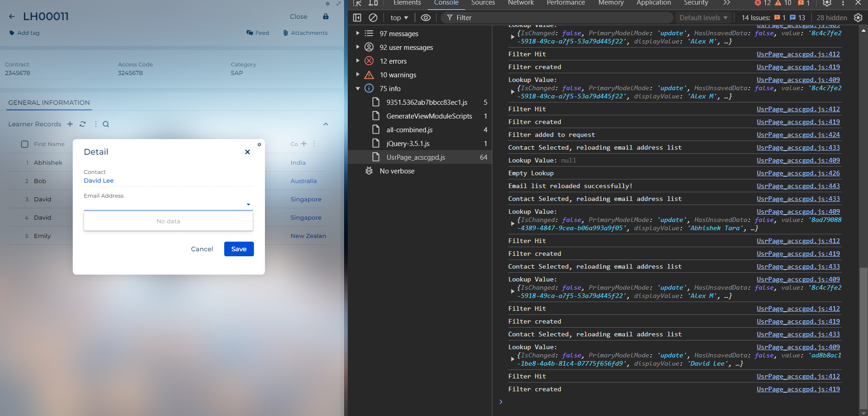Switch to the Network tab

pyautogui.click(x=521, y=3)
